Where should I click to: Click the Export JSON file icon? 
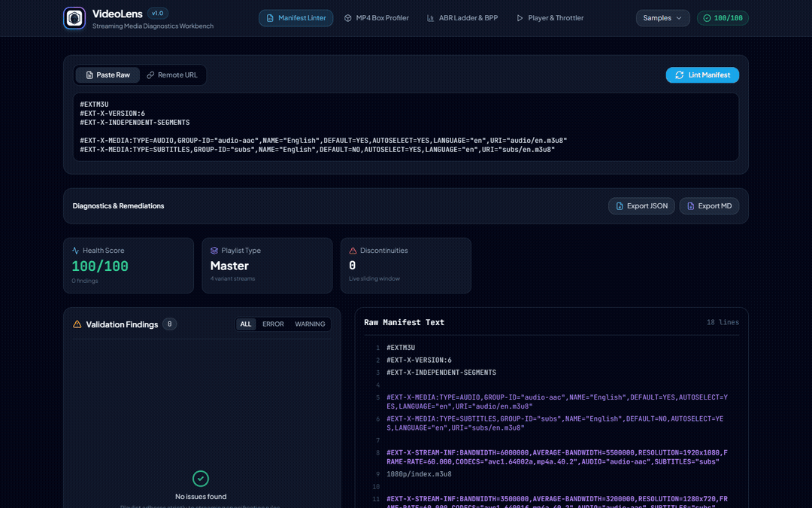coord(620,206)
